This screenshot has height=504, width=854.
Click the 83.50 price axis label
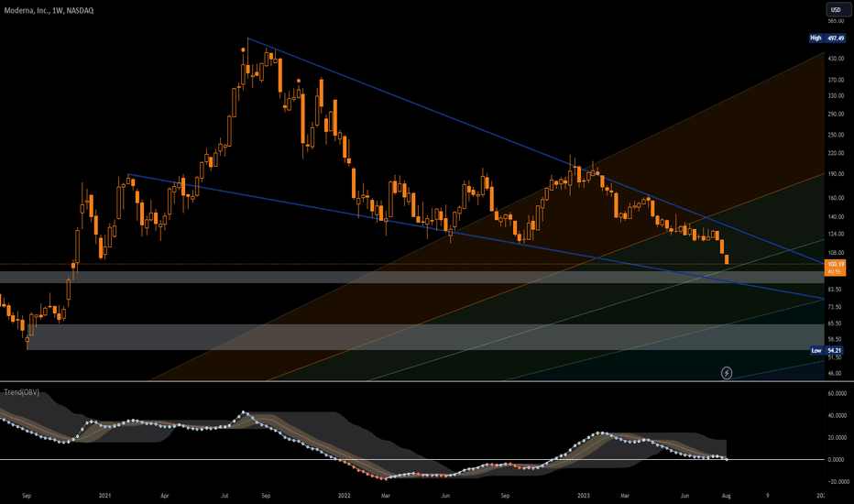click(x=835, y=290)
